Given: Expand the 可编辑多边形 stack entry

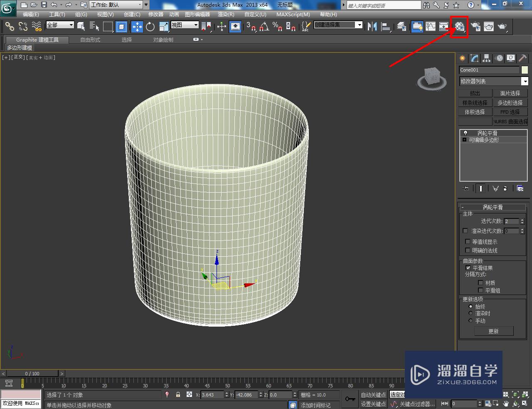Looking at the screenshot, I should click(465, 140).
